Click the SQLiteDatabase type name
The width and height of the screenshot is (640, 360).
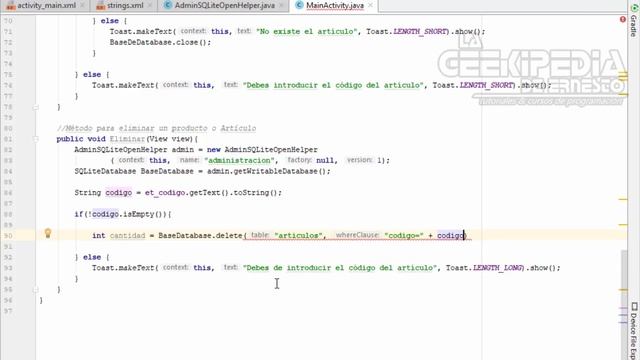[x=105, y=171]
